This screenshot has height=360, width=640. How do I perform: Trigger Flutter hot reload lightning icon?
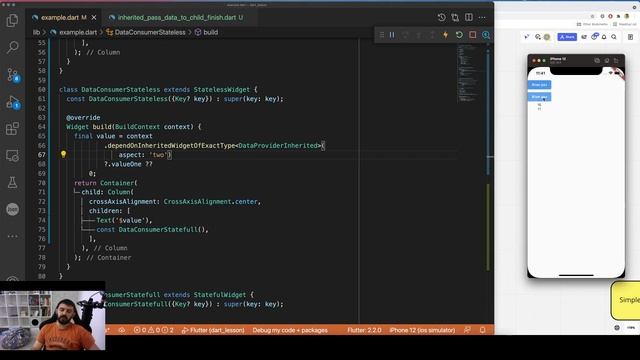tap(445, 35)
